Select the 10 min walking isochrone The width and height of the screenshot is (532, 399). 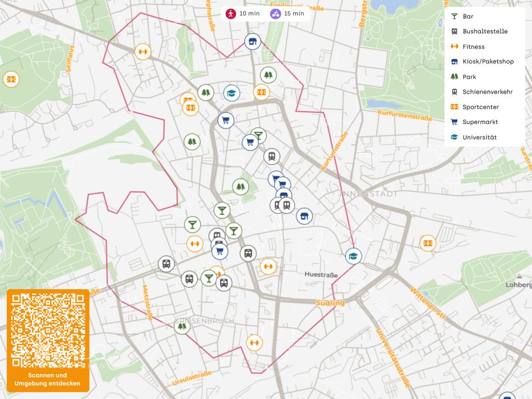[x=243, y=13]
